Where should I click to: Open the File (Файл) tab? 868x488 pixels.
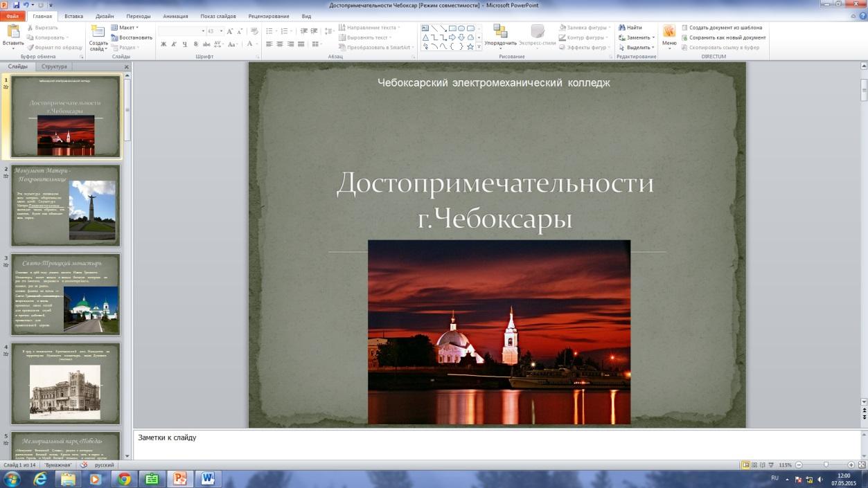[13, 16]
